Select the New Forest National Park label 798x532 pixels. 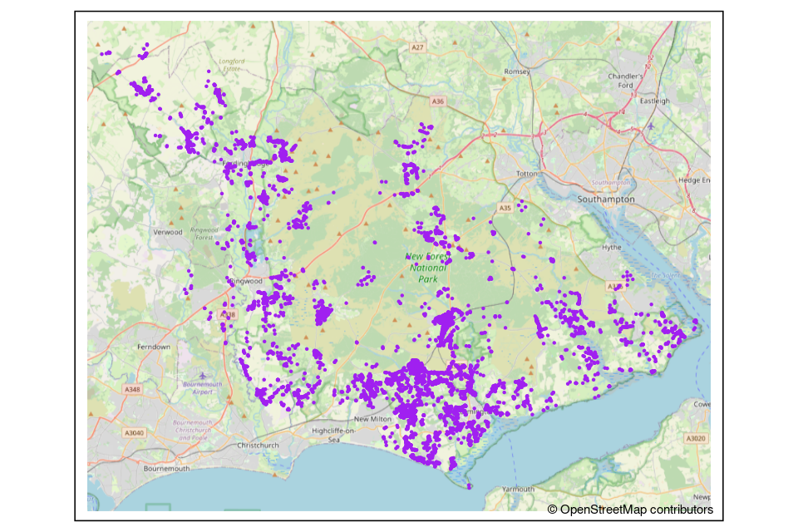click(427, 268)
